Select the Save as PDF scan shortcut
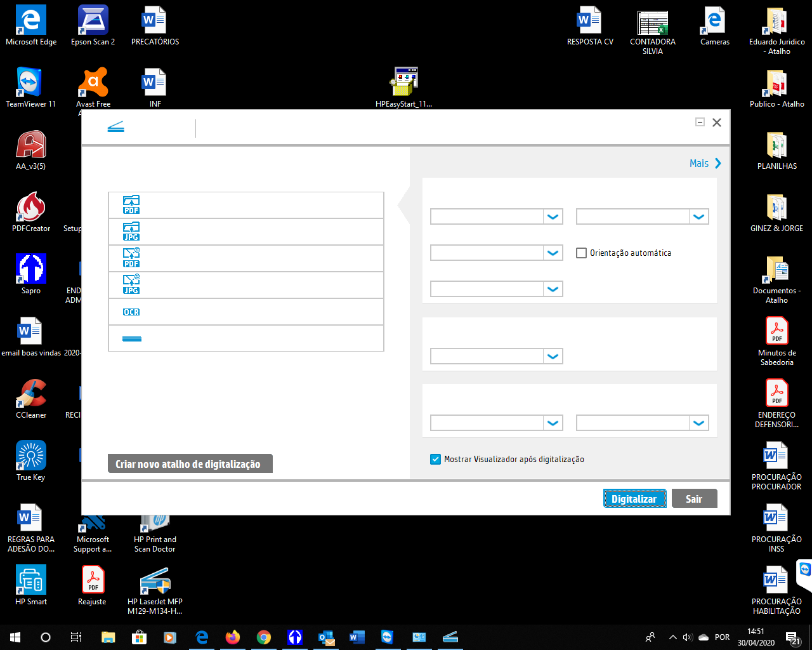Viewport: 812px width, 650px height. point(246,204)
